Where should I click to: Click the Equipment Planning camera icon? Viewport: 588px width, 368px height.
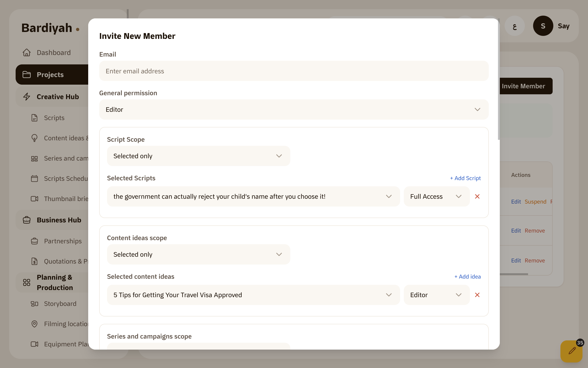click(x=34, y=344)
